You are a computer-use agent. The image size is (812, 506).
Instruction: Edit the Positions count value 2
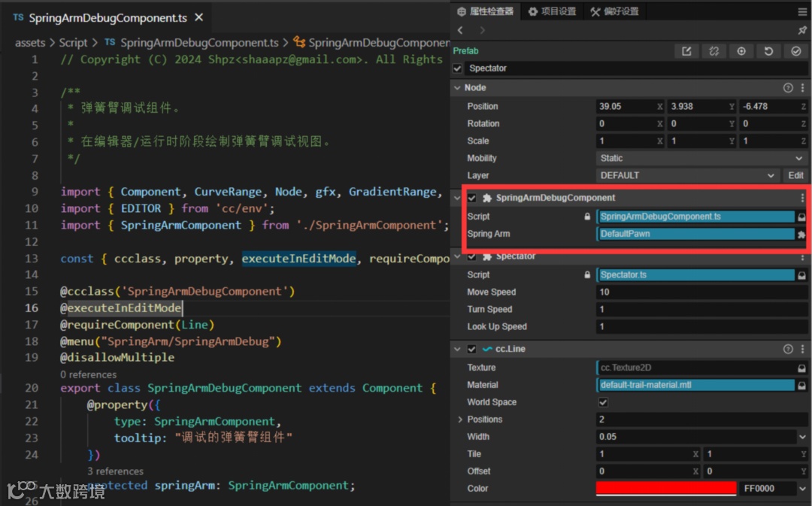(701, 420)
